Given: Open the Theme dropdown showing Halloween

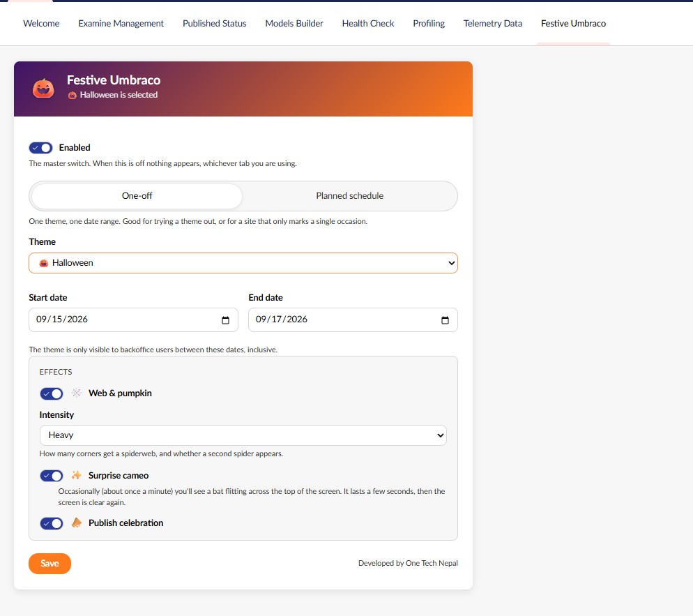Looking at the screenshot, I should pyautogui.click(x=243, y=263).
